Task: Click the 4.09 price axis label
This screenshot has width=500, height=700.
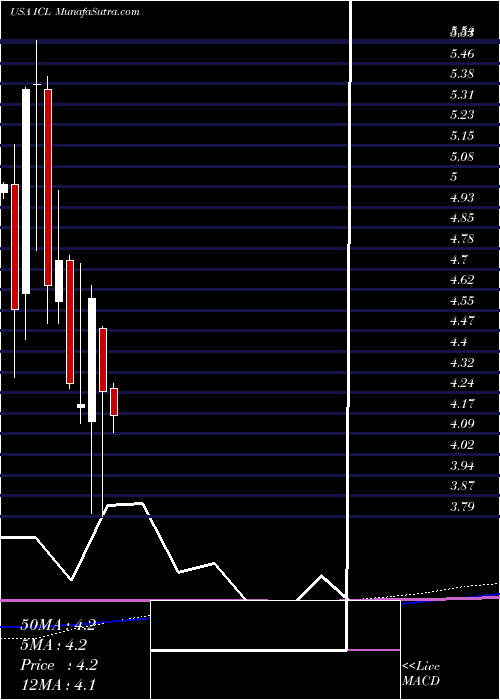Action: point(462,424)
